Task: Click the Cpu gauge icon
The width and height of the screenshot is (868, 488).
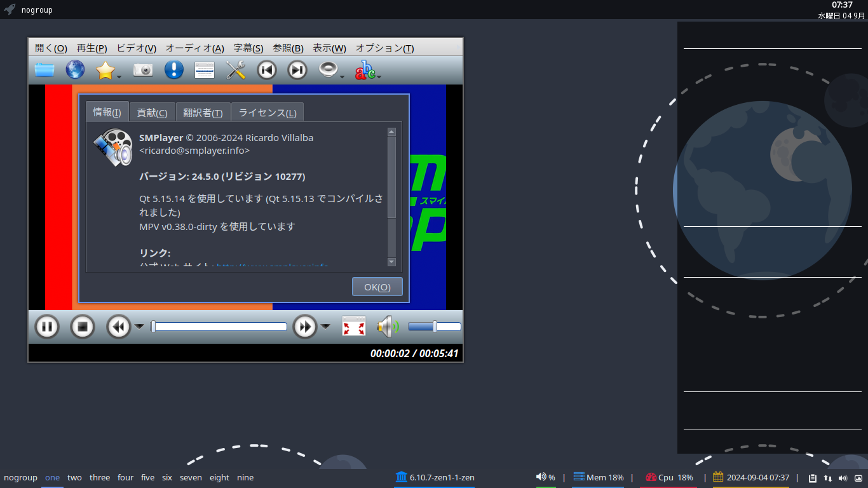Action: pyautogui.click(x=651, y=477)
